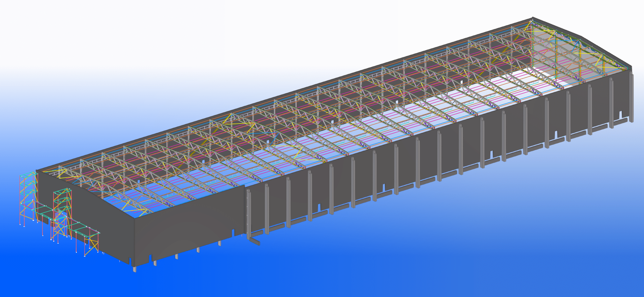
Task: Click the pile stub beneath the nearest building corner
Action: point(135,269)
